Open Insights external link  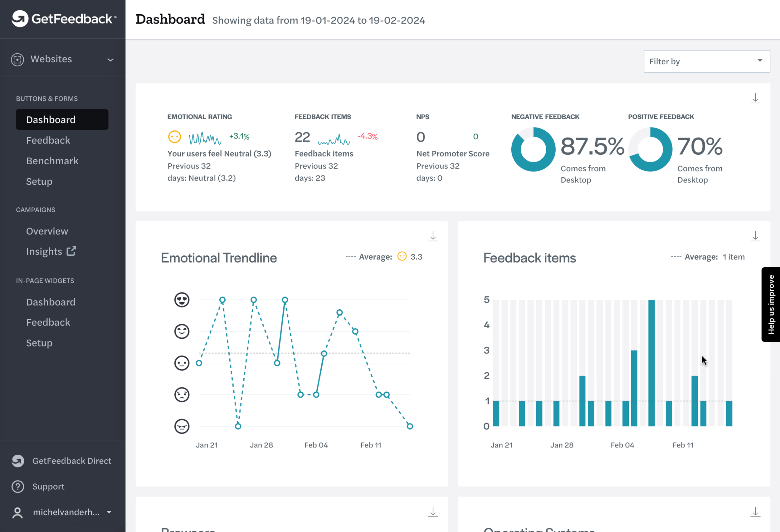pyautogui.click(x=51, y=251)
